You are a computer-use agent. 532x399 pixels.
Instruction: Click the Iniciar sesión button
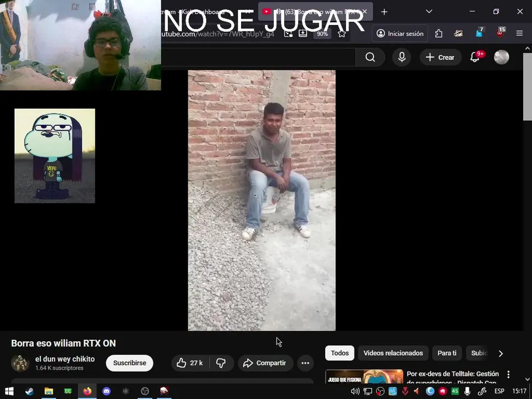coord(400,34)
